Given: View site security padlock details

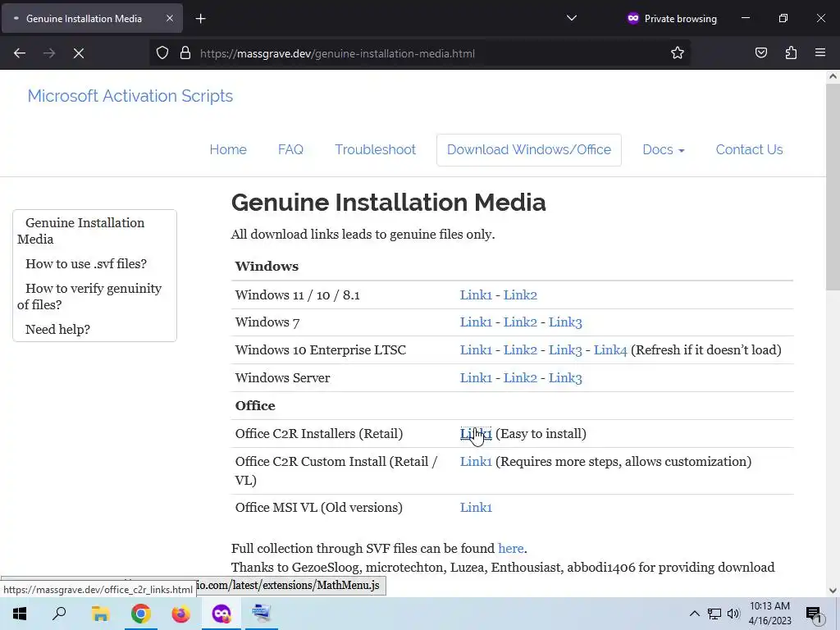Looking at the screenshot, I should pyautogui.click(x=185, y=53).
